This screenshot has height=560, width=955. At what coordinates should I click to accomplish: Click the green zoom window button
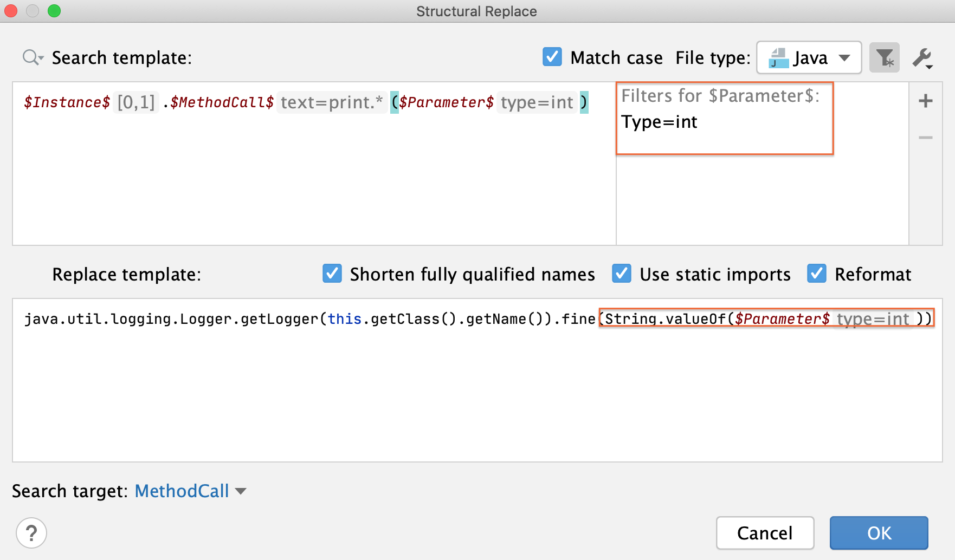(x=54, y=11)
